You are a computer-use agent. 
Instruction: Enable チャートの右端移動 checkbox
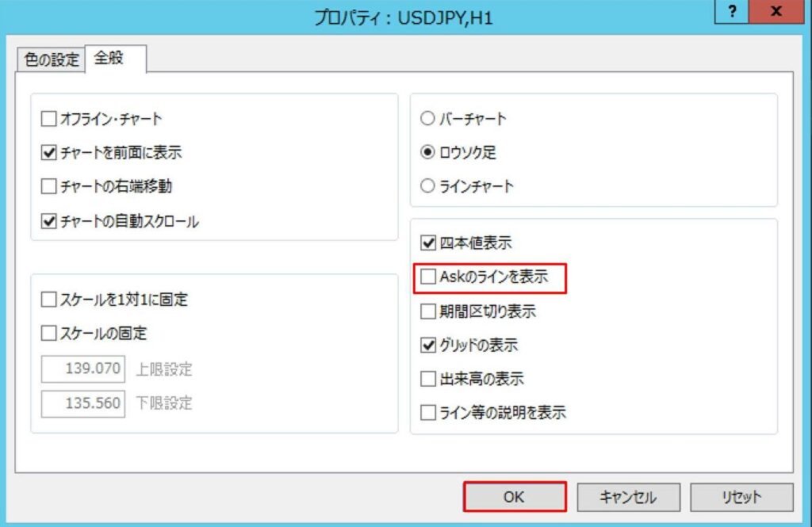[x=49, y=187]
